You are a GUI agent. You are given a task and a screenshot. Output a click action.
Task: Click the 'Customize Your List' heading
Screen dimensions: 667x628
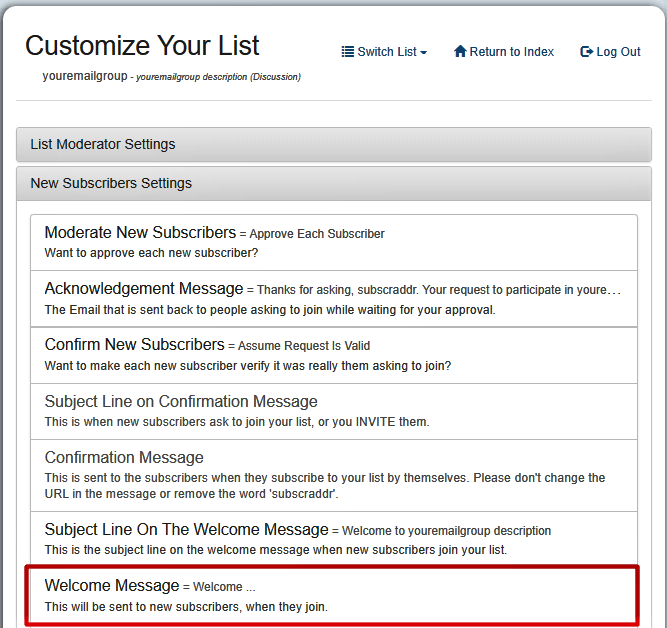pos(142,46)
